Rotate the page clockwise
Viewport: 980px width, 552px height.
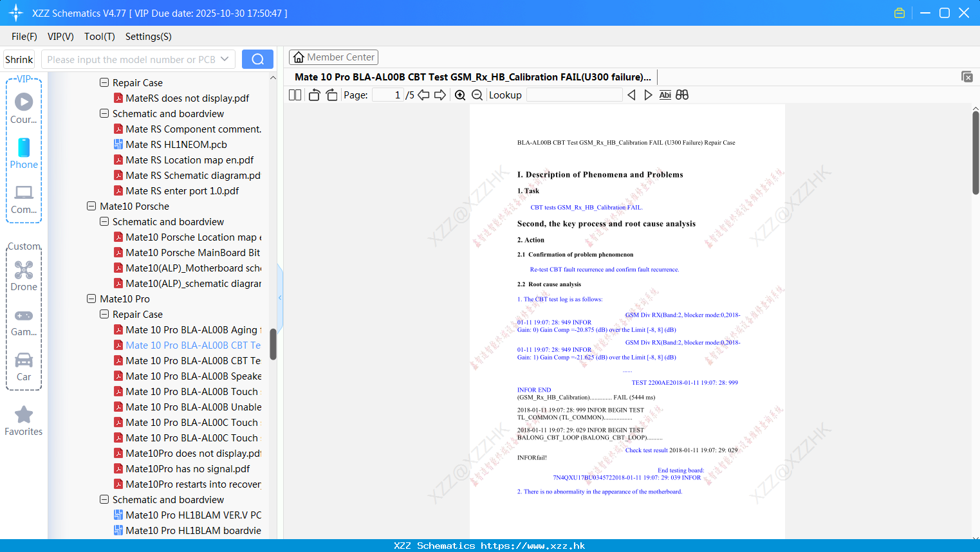tap(331, 95)
